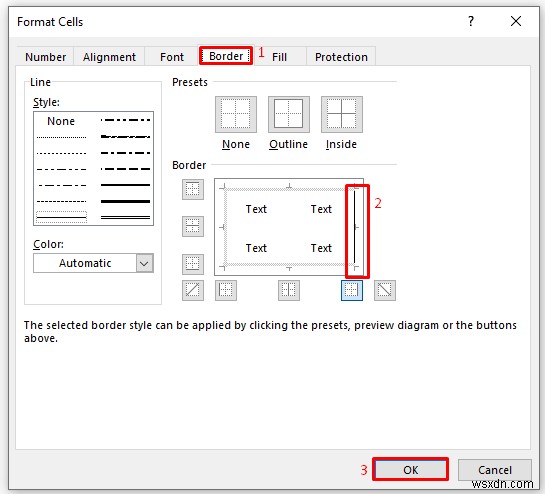Switch to the Alignment tab
Viewport: 545px width, 494px height.
click(109, 57)
